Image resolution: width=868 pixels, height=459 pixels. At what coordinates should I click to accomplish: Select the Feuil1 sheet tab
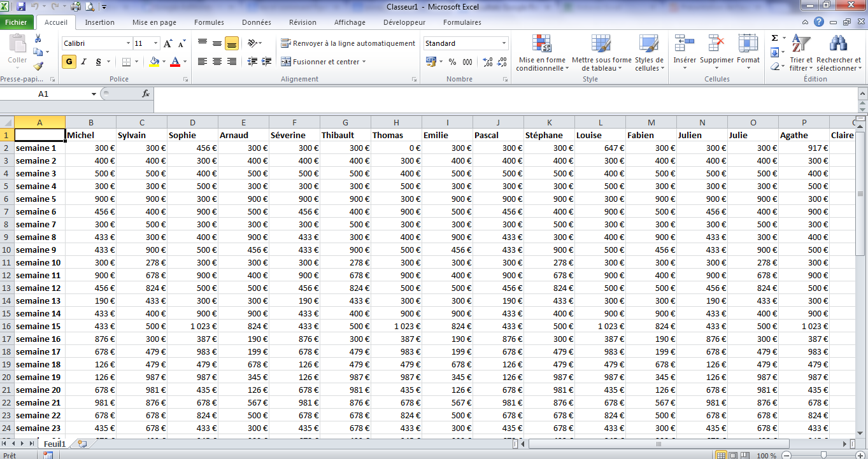coord(54,443)
